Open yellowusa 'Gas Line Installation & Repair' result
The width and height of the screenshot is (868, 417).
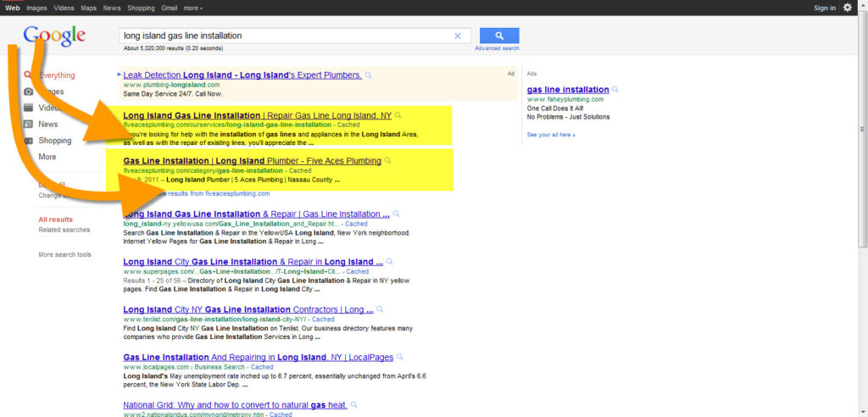click(x=256, y=214)
